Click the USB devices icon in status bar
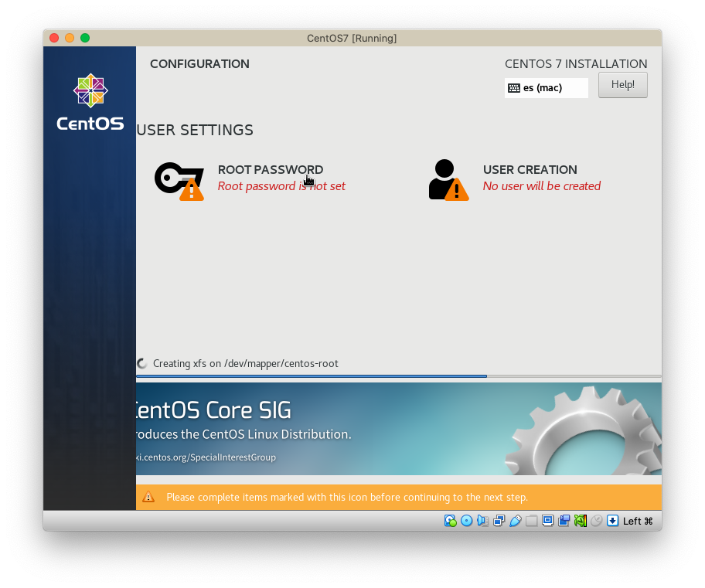The width and height of the screenshot is (705, 588). [516, 521]
